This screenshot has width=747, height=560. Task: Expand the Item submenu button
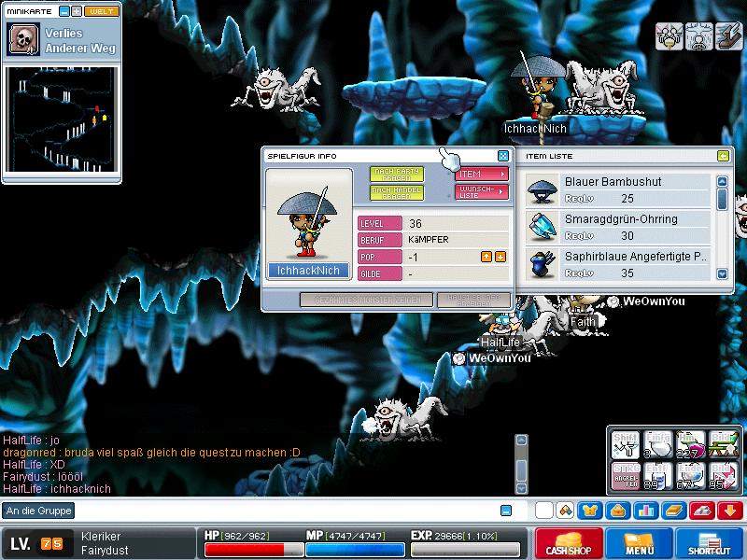[x=482, y=174]
